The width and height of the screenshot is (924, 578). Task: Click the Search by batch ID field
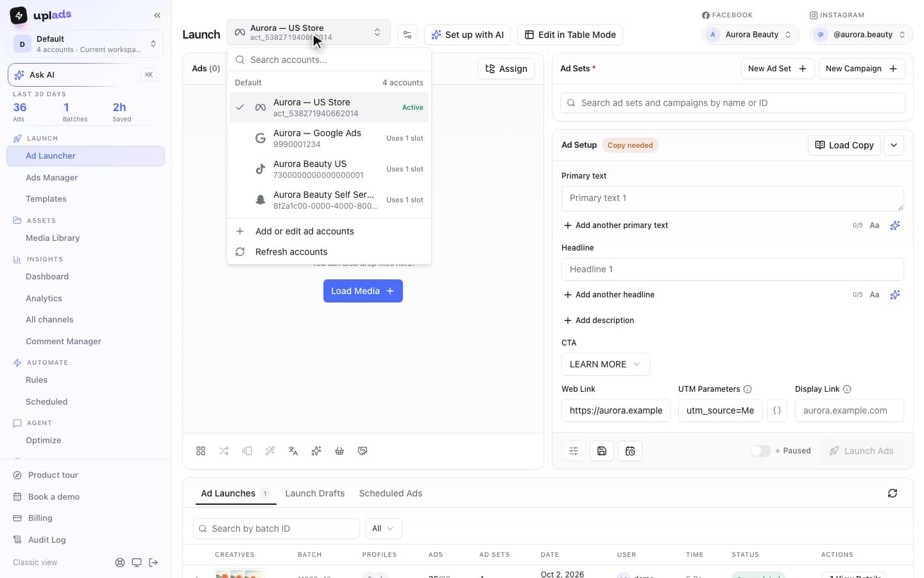click(277, 529)
